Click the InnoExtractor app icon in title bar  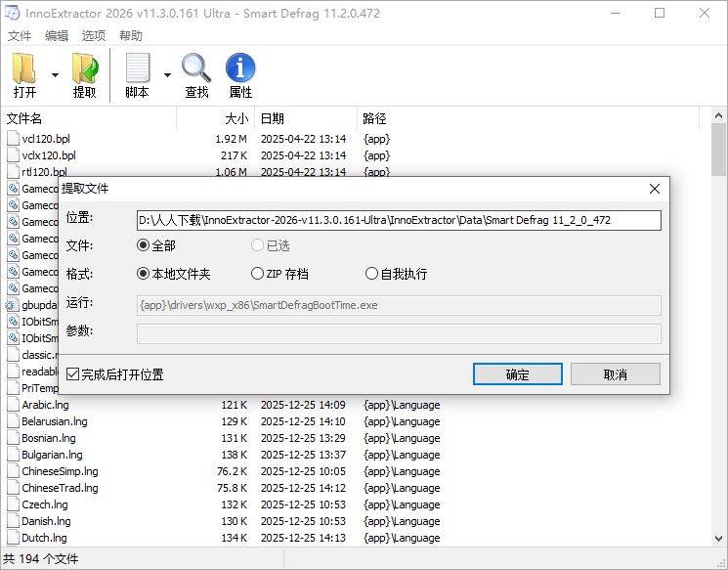coord(13,13)
